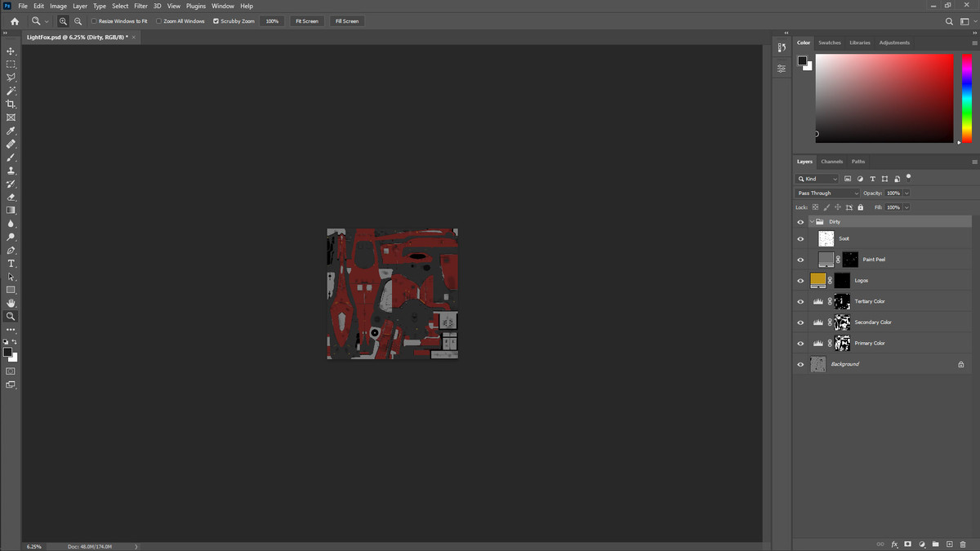Enable Resize Windows to Fit checkbox
The height and width of the screenshot is (551, 980).
(x=94, y=21)
